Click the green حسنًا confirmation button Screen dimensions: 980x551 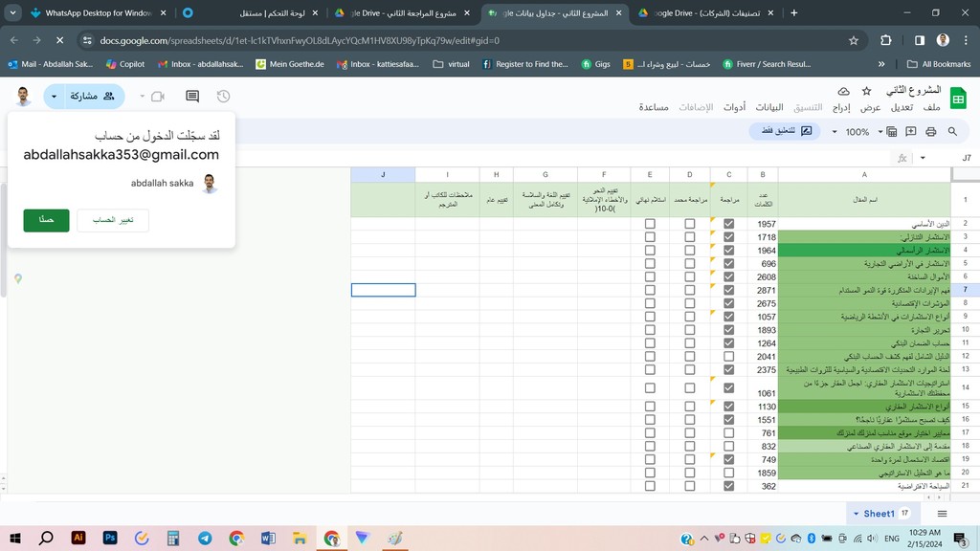pyautogui.click(x=46, y=220)
